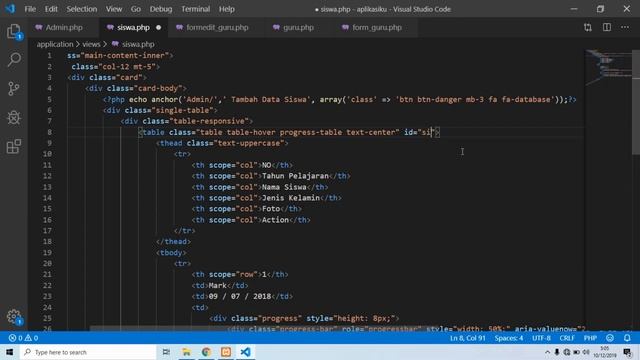Open the notifications bell in status bar
The height and width of the screenshot is (360, 640).
[x=627, y=338]
